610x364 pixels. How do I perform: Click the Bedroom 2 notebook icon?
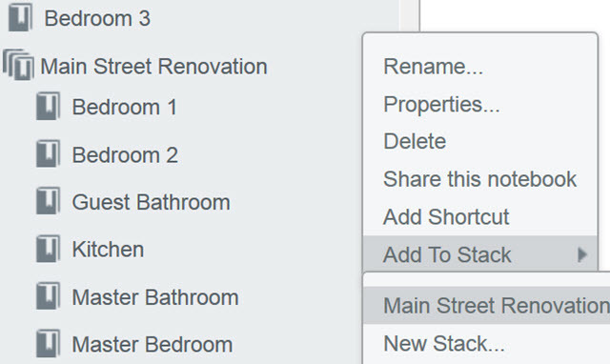click(49, 153)
